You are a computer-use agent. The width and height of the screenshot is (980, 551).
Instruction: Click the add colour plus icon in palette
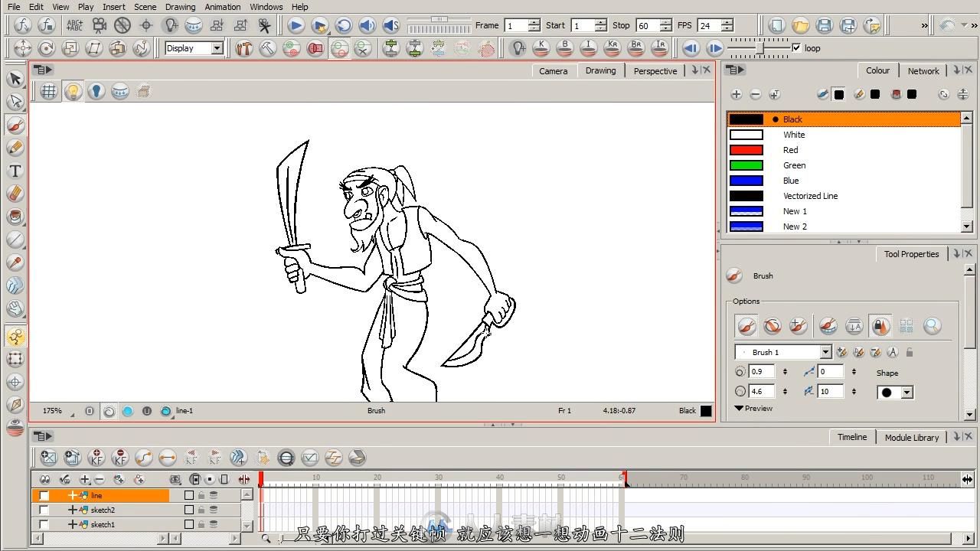736,94
